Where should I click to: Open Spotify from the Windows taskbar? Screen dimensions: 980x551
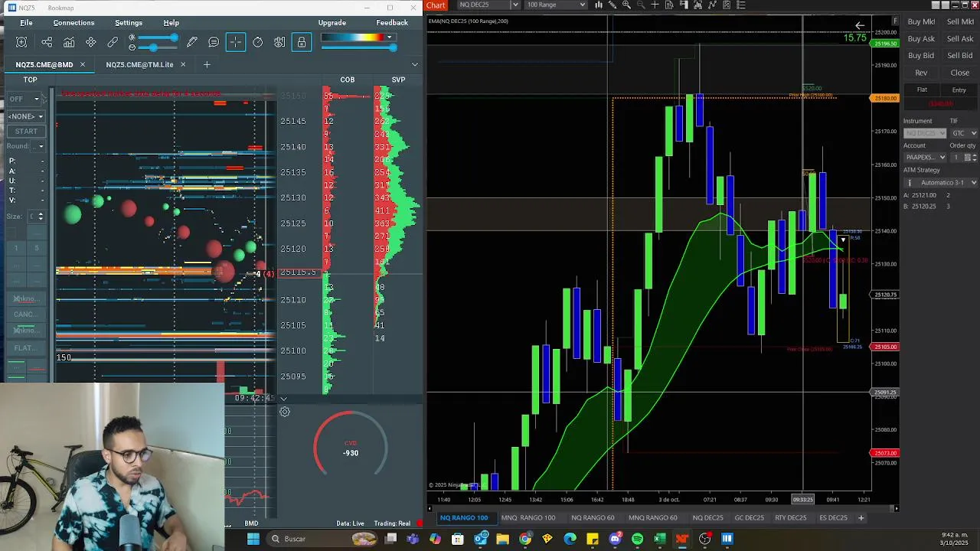pos(637,539)
